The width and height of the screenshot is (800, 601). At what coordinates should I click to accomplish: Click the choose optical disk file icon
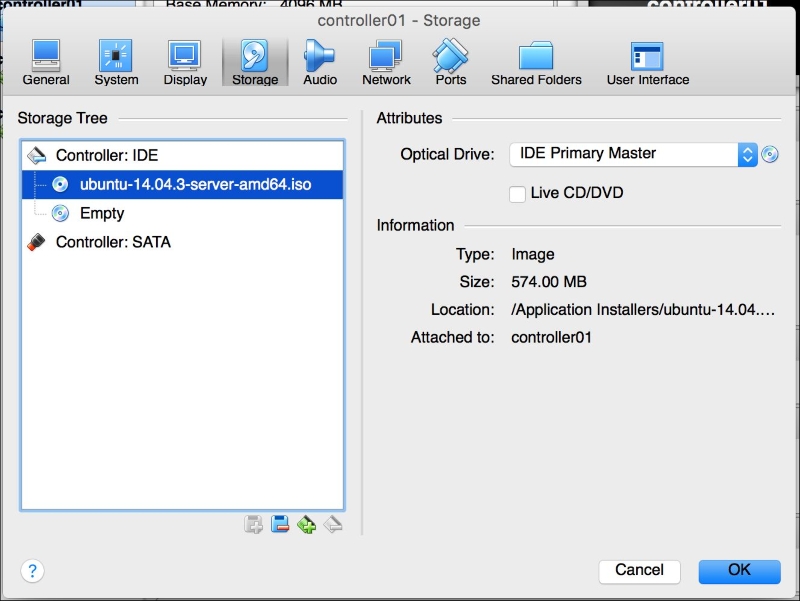point(770,154)
